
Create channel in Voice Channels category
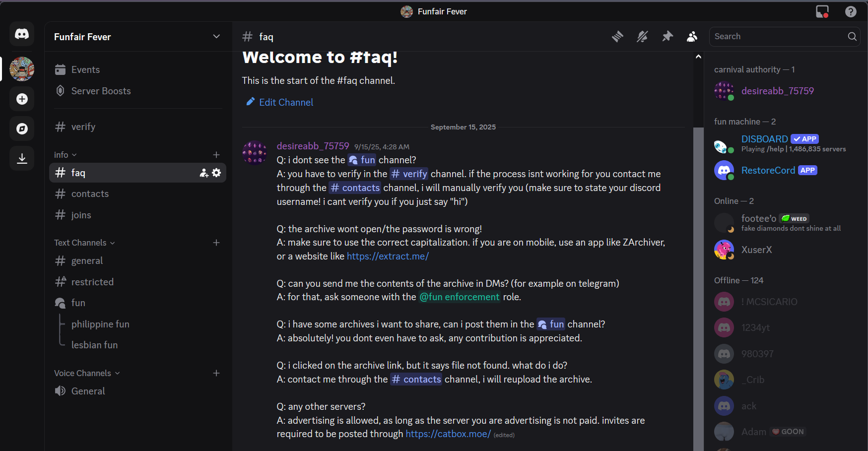[x=216, y=373]
